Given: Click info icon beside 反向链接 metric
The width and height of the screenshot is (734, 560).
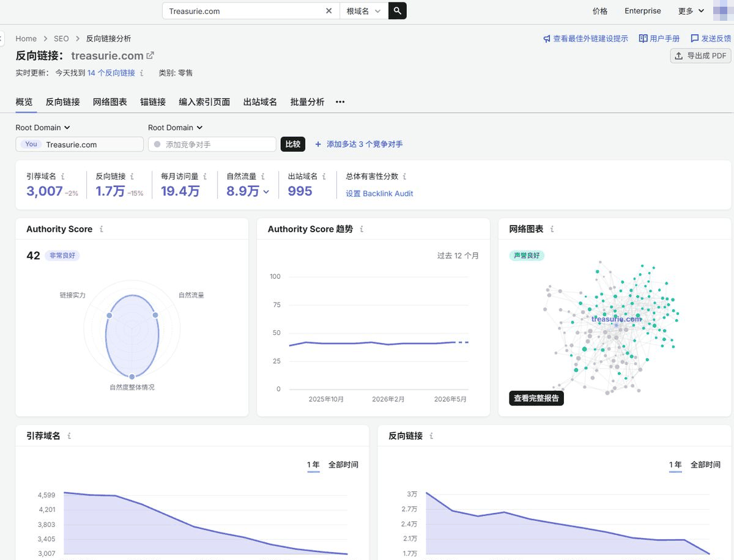Looking at the screenshot, I should click(132, 176).
